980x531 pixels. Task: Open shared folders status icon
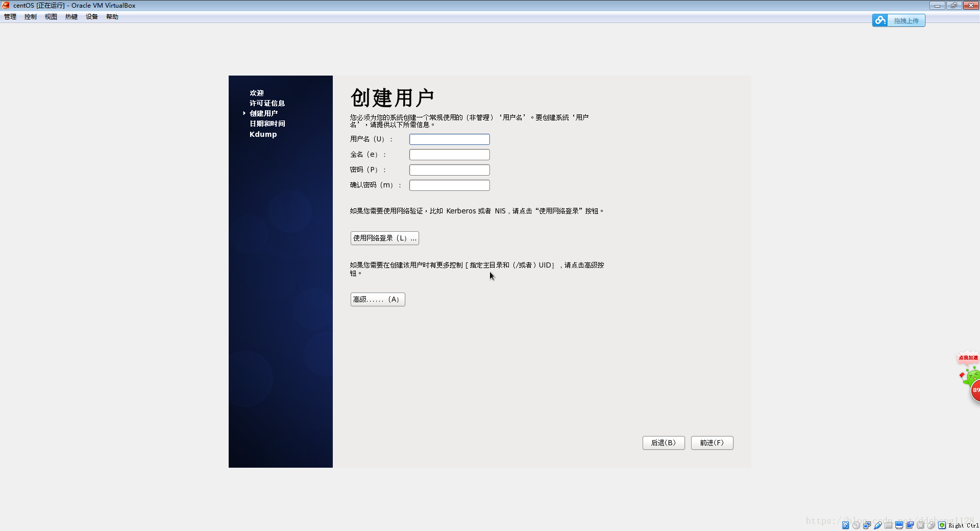tap(889, 525)
